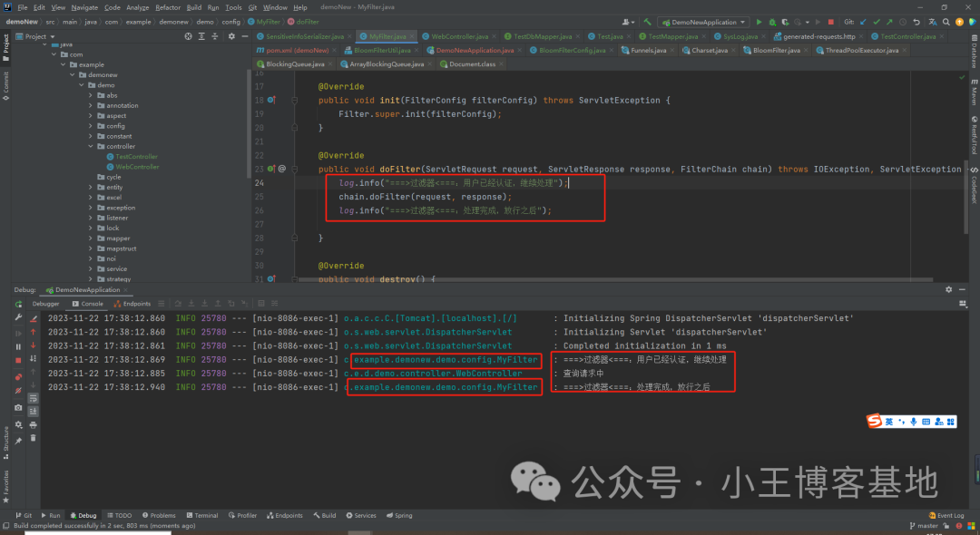Pause program in debug sidebar
The width and height of the screenshot is (980, 535).
(x=18, y=346)
